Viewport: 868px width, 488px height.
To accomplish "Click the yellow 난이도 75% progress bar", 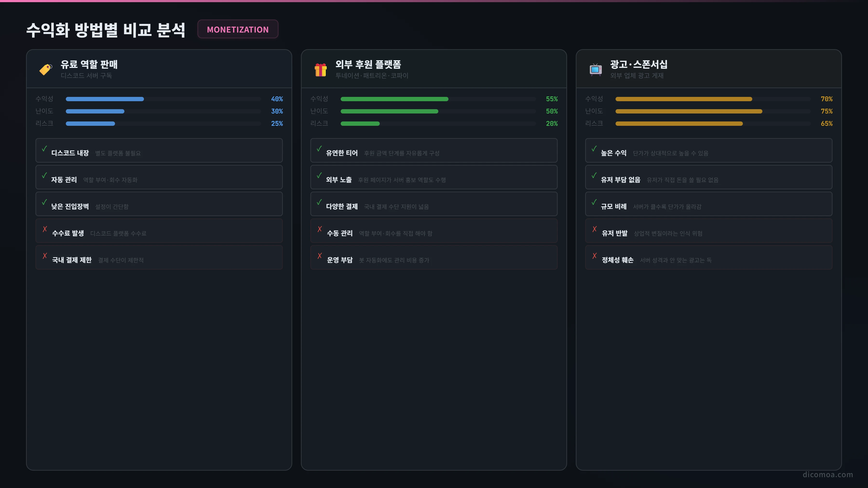I will [x=713, y=111].
